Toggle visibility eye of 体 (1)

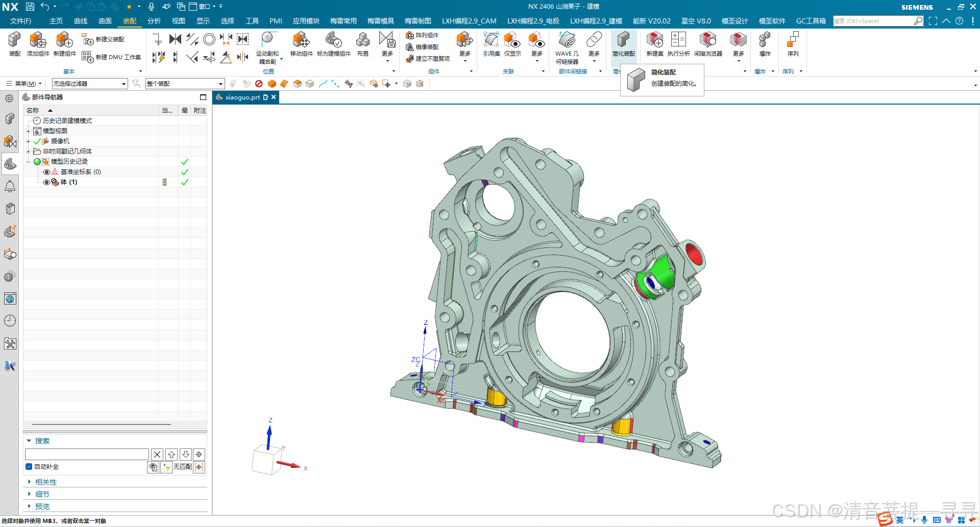pos(46,182)
